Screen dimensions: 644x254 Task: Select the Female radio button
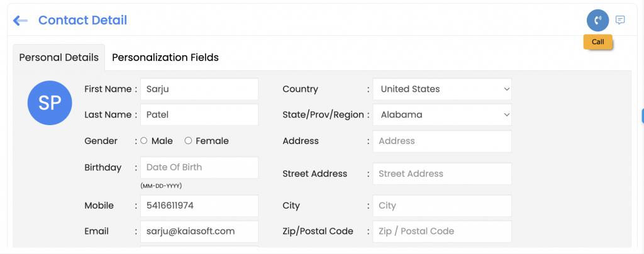188,141
